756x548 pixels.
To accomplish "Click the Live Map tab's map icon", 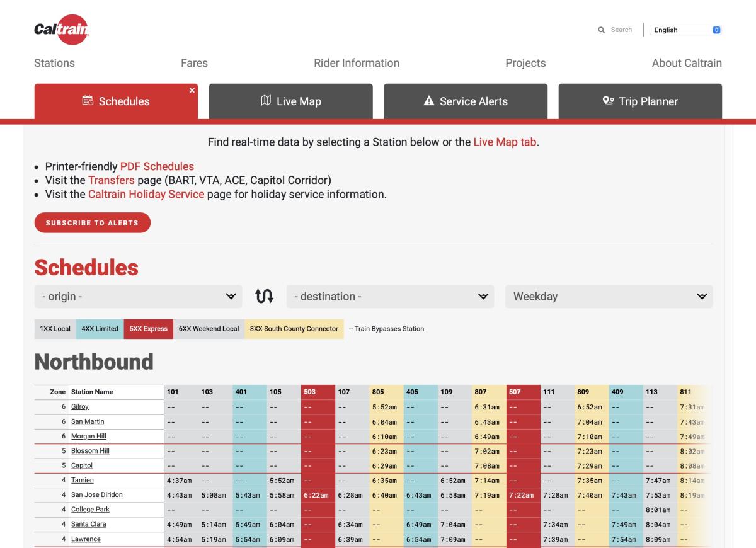I will pos(267,101).
